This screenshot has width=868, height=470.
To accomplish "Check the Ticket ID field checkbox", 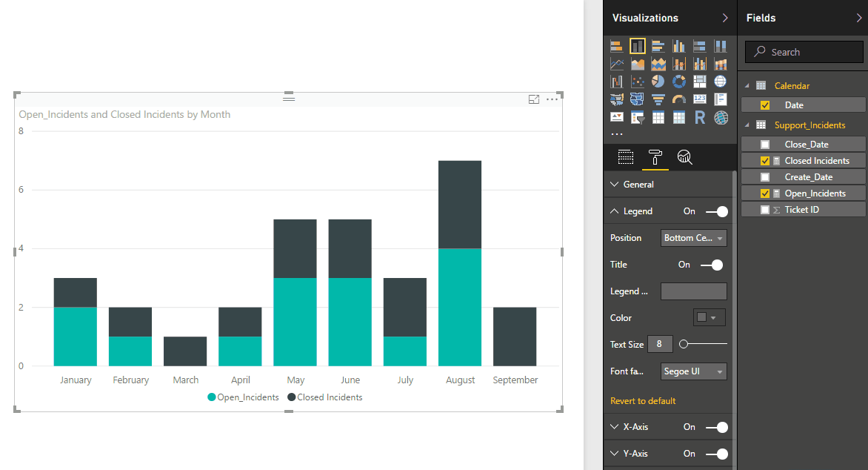I will pyautogui.click(x=765, y=210).
